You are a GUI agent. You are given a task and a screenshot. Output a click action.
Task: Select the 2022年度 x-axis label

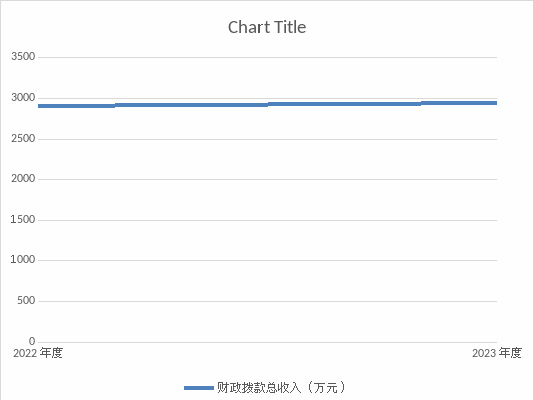(38, 353)
